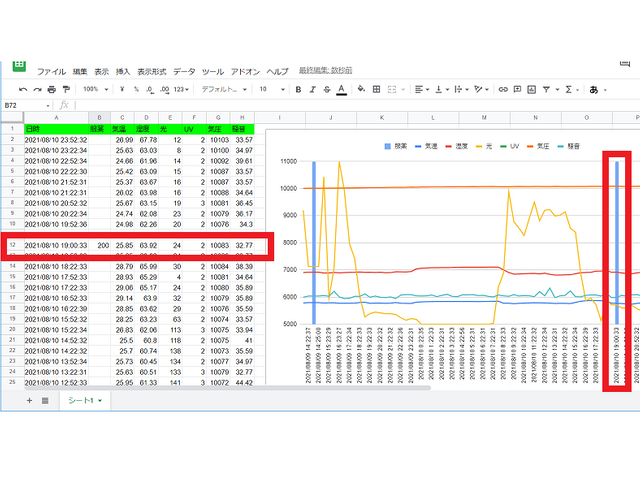Open the text color picker
The height and width of the screenshot is (480, 640).
click(341, 89)
